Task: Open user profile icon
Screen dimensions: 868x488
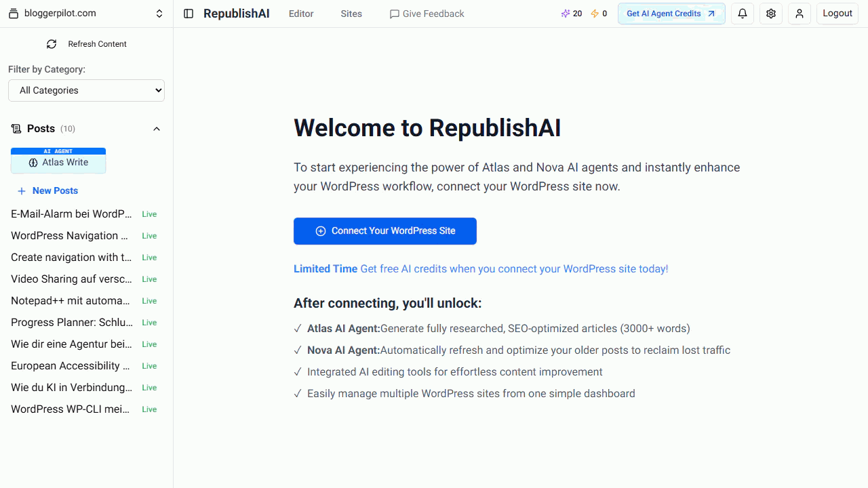Action: [x=800, y=14]
